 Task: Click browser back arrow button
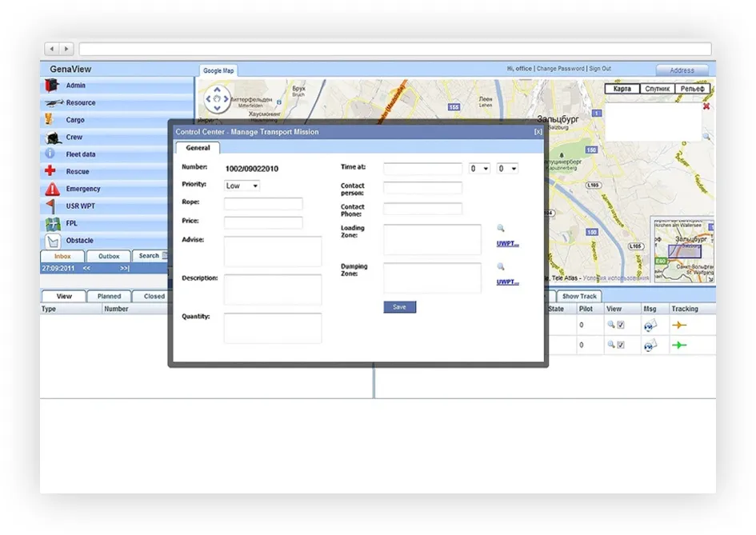pyautogui.click(x=52, y=49)
